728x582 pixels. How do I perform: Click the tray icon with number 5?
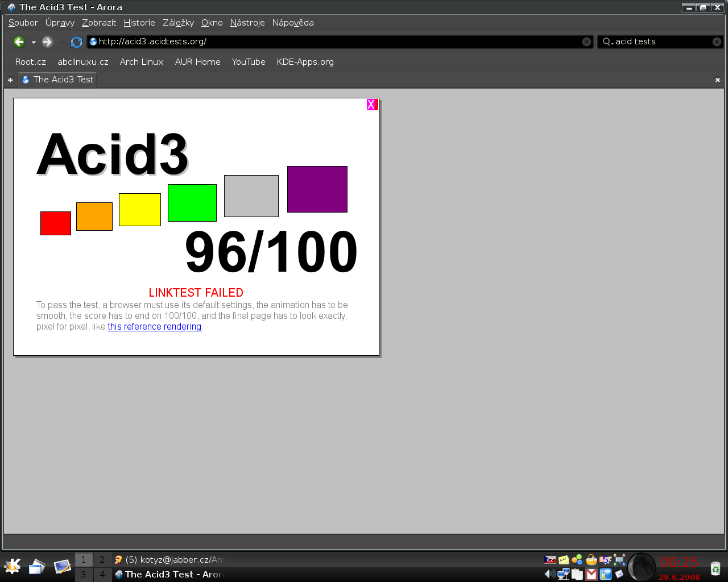click(x=605, y=560)
